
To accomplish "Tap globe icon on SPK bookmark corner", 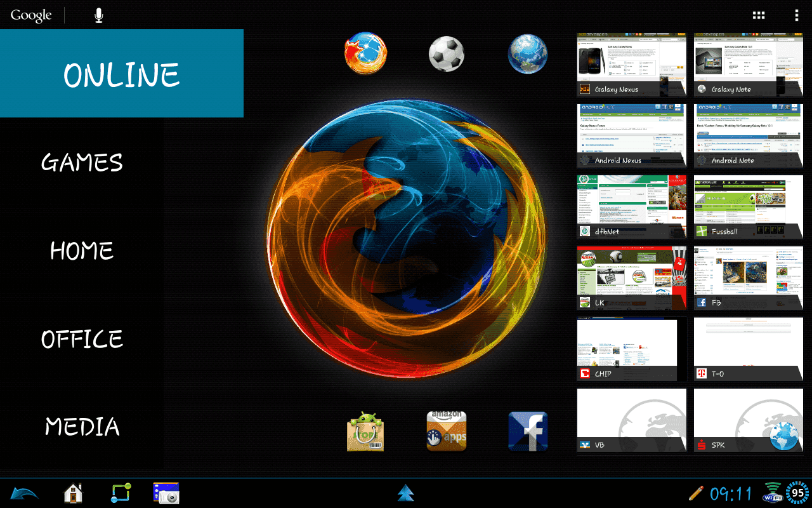I will tap(784, 436).
